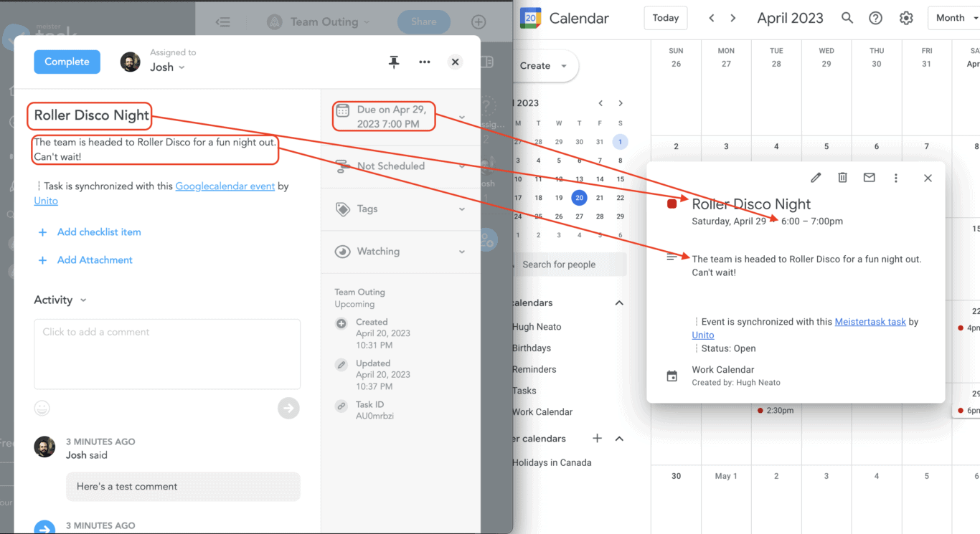
Task: Click the red event color square
Action: [x=672, y=204]
